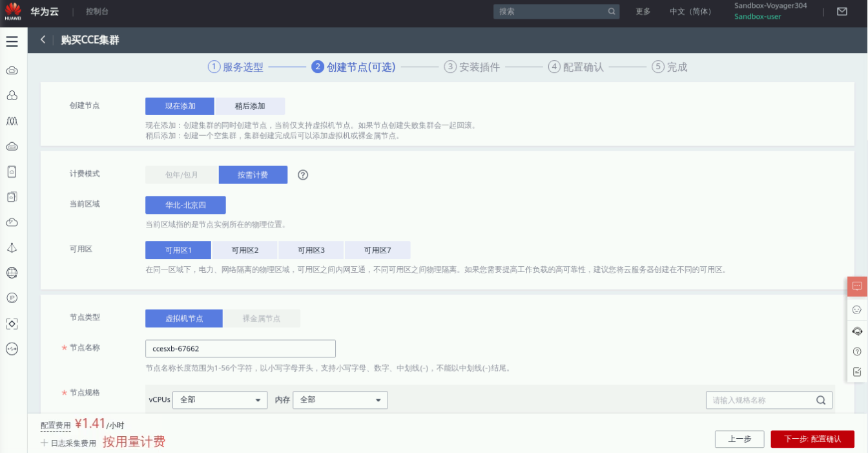
Task: Open the cloud server icon in sidebar
Action: click(x=12, y=70)
